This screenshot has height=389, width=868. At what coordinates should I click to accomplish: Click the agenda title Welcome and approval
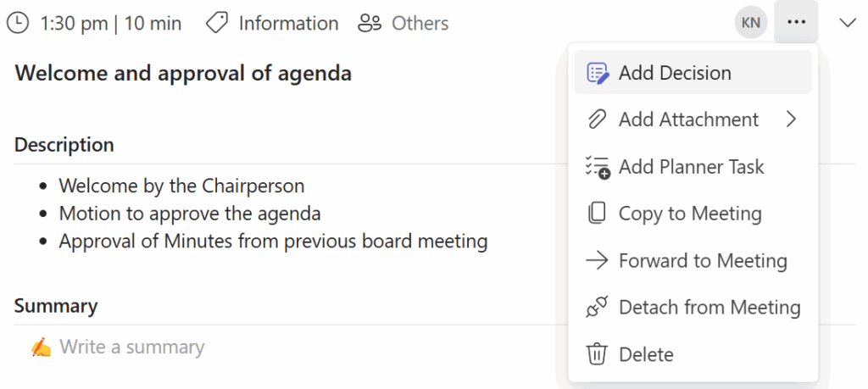point(183,73)
